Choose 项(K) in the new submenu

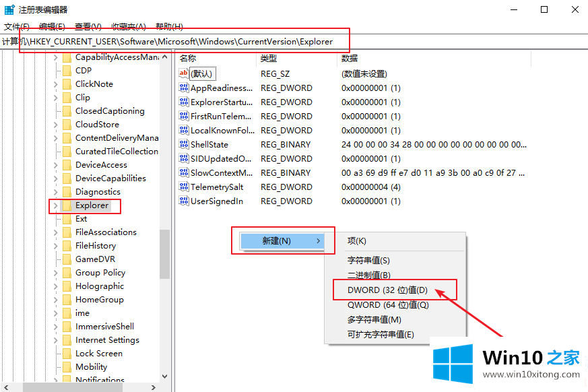[356, 241]
